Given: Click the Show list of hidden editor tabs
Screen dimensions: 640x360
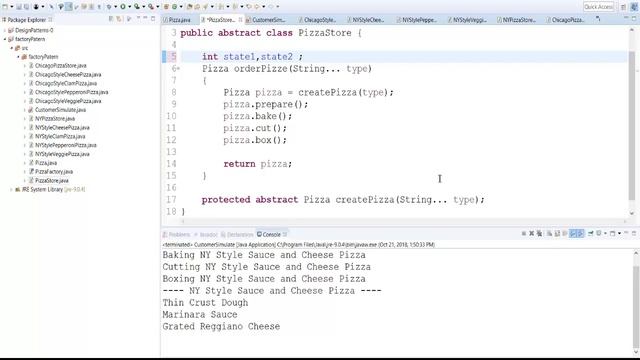Looking at the screenshot, I should 598,19.
